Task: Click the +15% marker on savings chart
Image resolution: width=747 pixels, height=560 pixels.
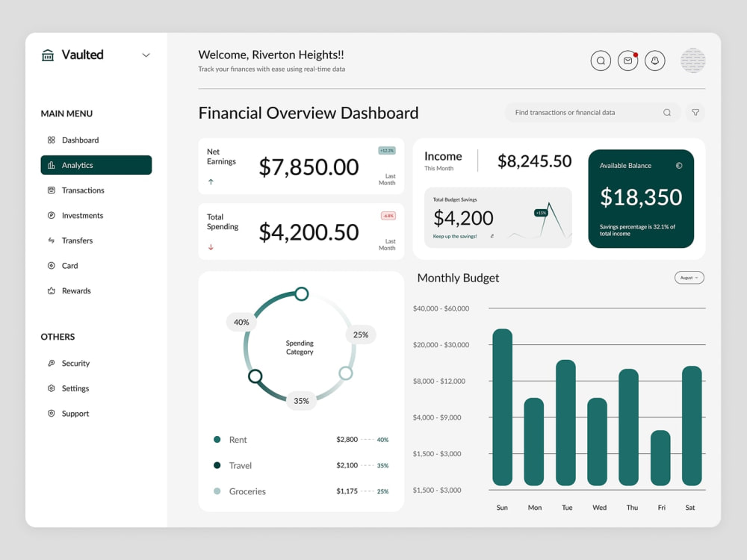Action: click(x=541, y=213)
